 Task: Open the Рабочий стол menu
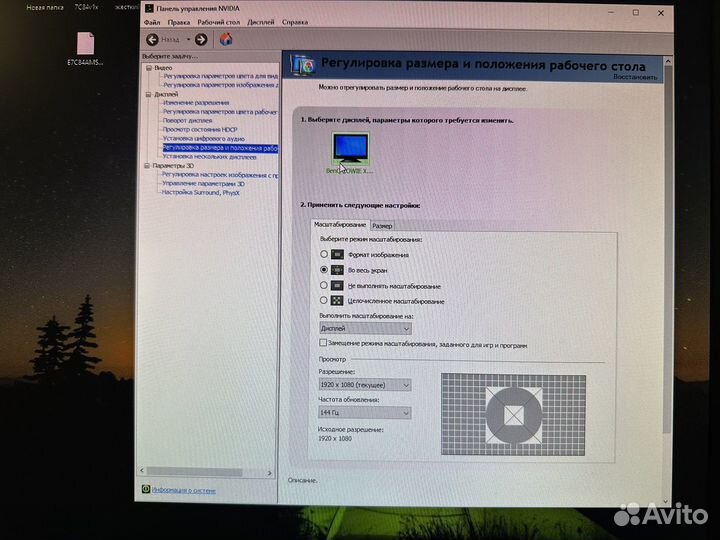(x=219, y=22)
